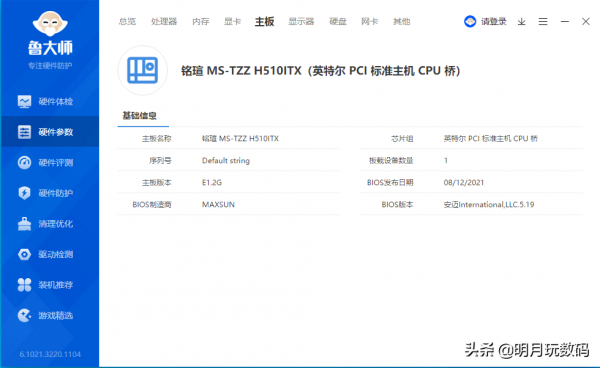Click the 序列号 label
600x368 pixels.
click(x=160, y=161)
